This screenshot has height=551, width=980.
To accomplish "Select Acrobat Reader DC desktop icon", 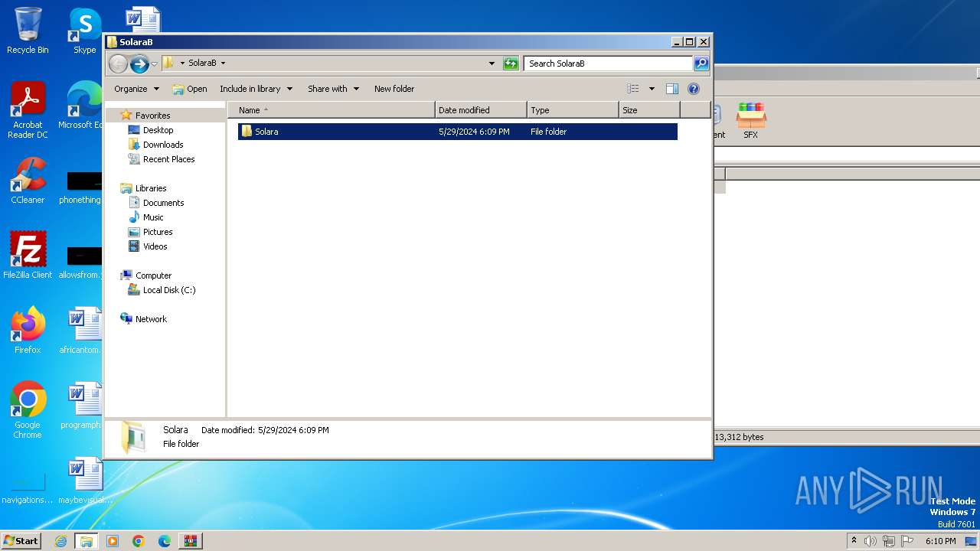I will 28,110.
